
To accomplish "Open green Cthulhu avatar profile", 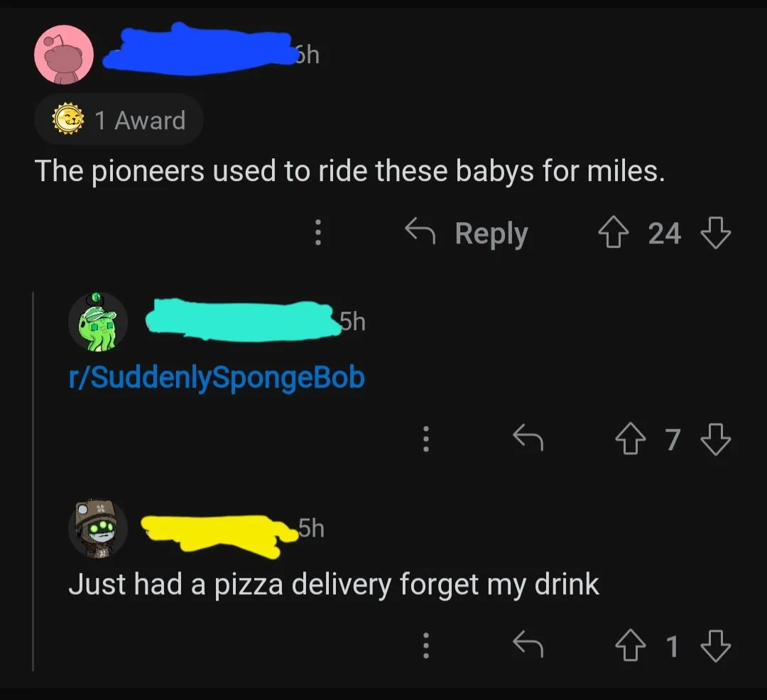I will tap(98, 322).
